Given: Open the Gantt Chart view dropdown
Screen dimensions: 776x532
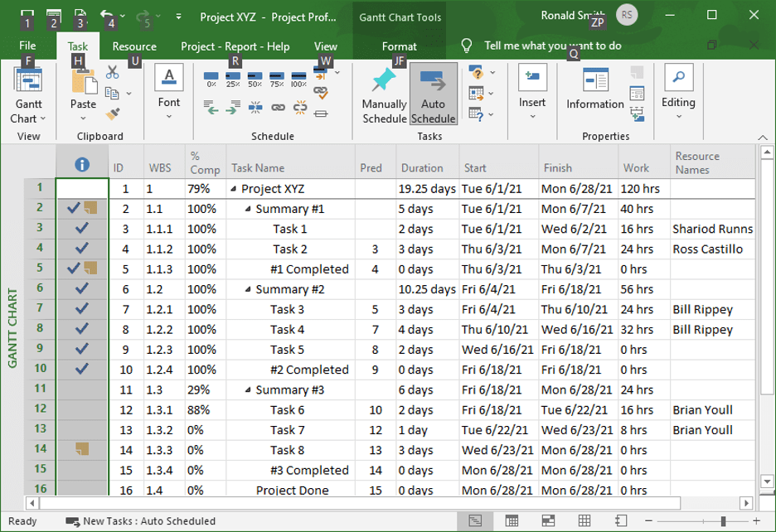Looking at the screenshot, I should click(43, 118).
